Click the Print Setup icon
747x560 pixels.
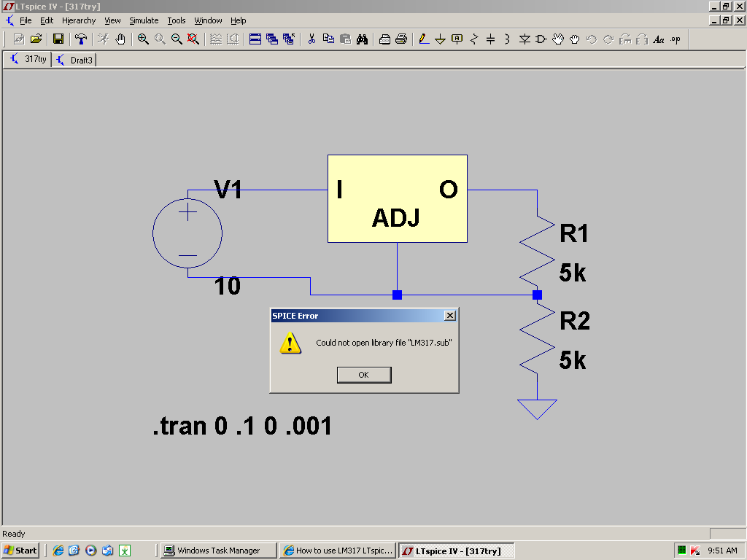(x=384, y=39)
